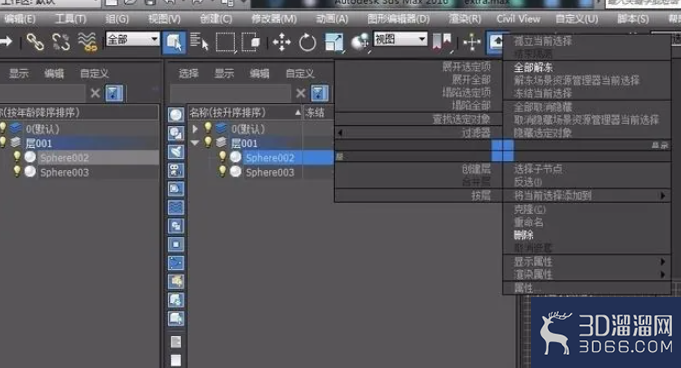Choose 全部解冻 from context menu

pyautogui.click(x=533, y=67)
